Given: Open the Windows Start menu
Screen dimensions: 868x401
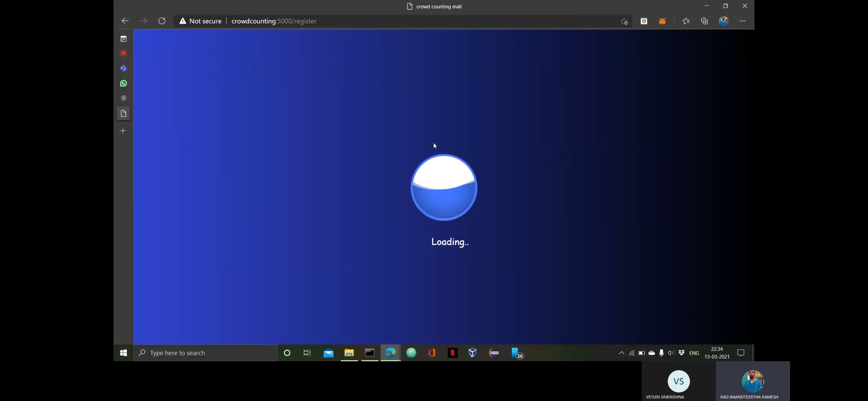Looking at the screenshot, I should (x=124, y=353).
